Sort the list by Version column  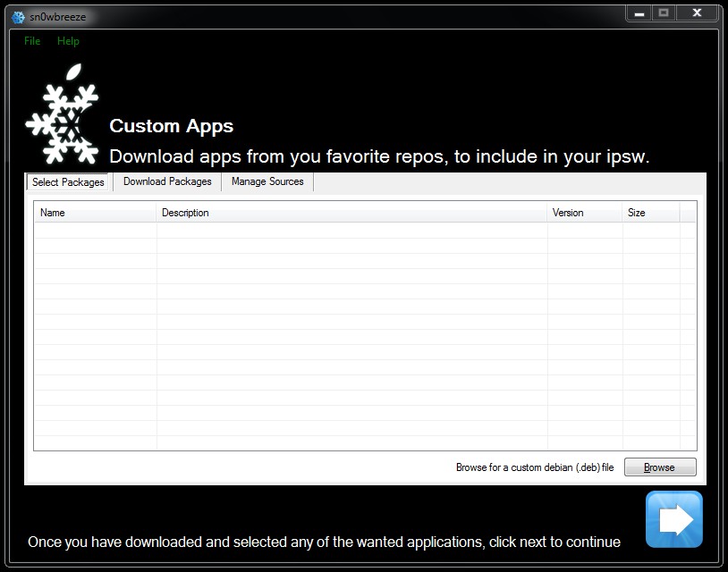click(x=584, y=213)
